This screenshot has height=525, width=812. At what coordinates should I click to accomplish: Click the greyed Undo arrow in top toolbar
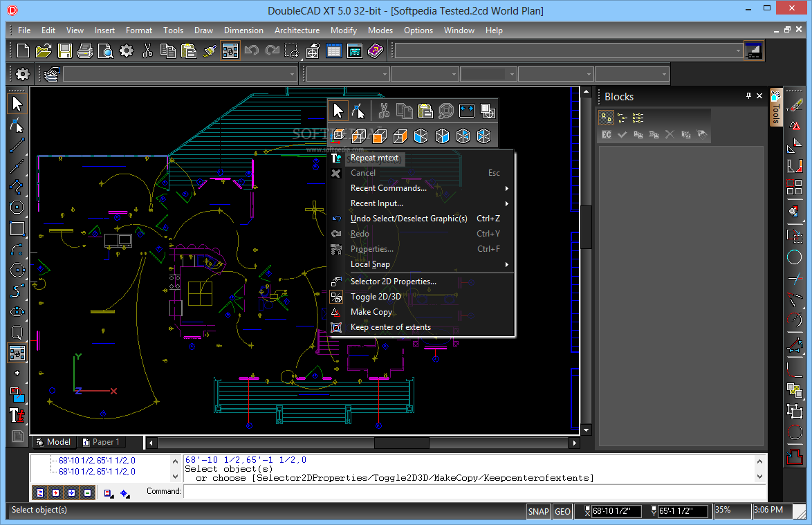coord(252,50)
